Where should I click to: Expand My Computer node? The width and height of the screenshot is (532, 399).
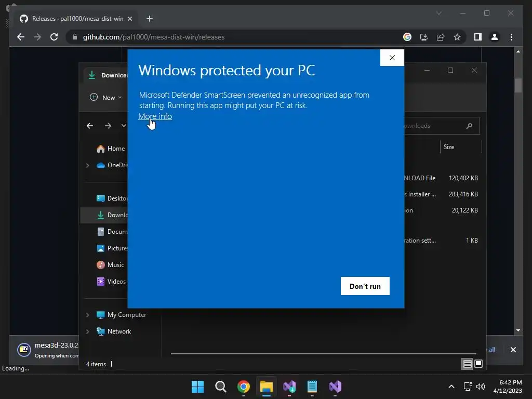click(87, 315)
